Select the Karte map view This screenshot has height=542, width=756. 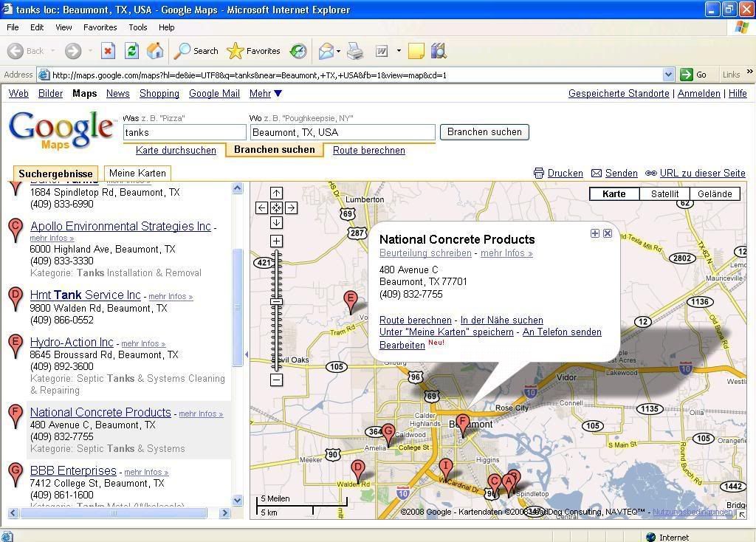click(x=614, y=194)
